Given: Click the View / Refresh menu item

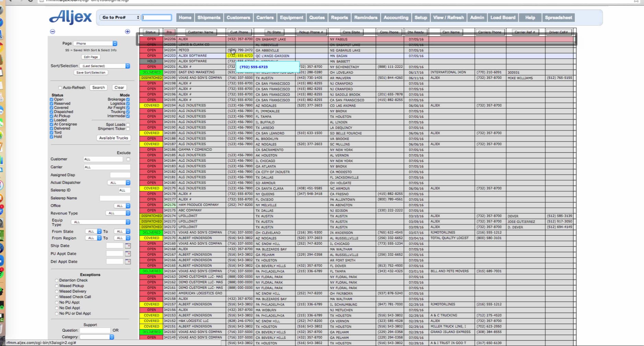Looking at the screenshot, I should (x=449, y=17).
